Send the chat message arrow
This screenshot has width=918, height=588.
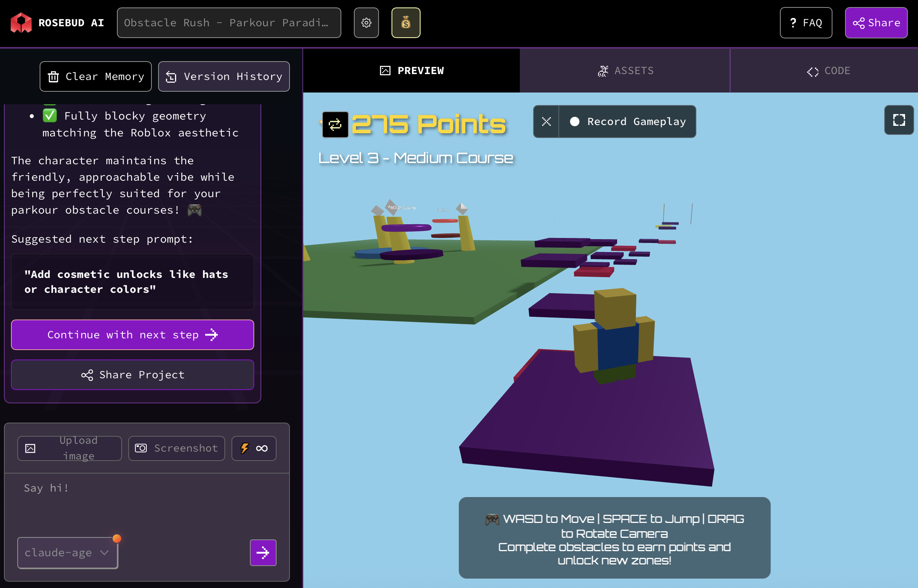tap(263, 553)
